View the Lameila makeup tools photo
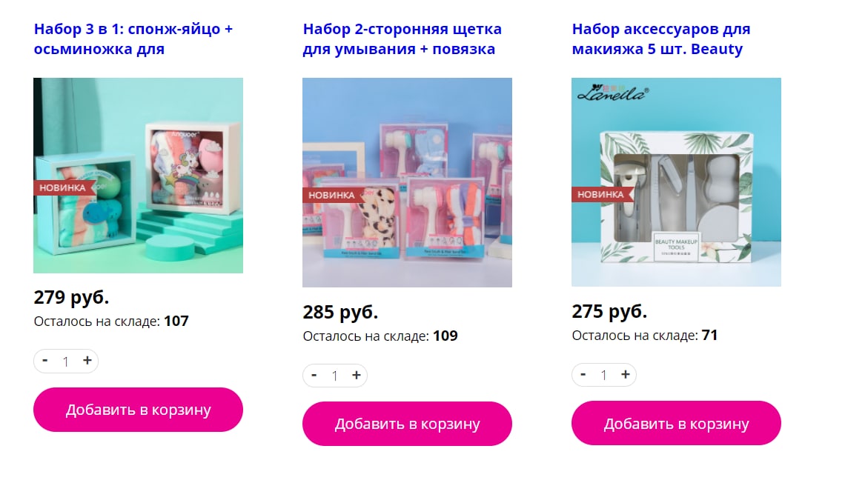The width and height of the screenshot is (868, 503). pos(676,182)
